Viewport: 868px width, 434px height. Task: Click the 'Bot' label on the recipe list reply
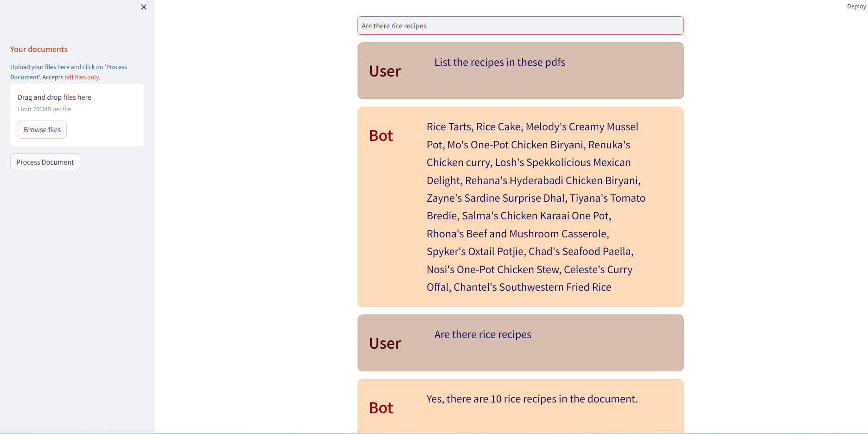click(381, 135)
